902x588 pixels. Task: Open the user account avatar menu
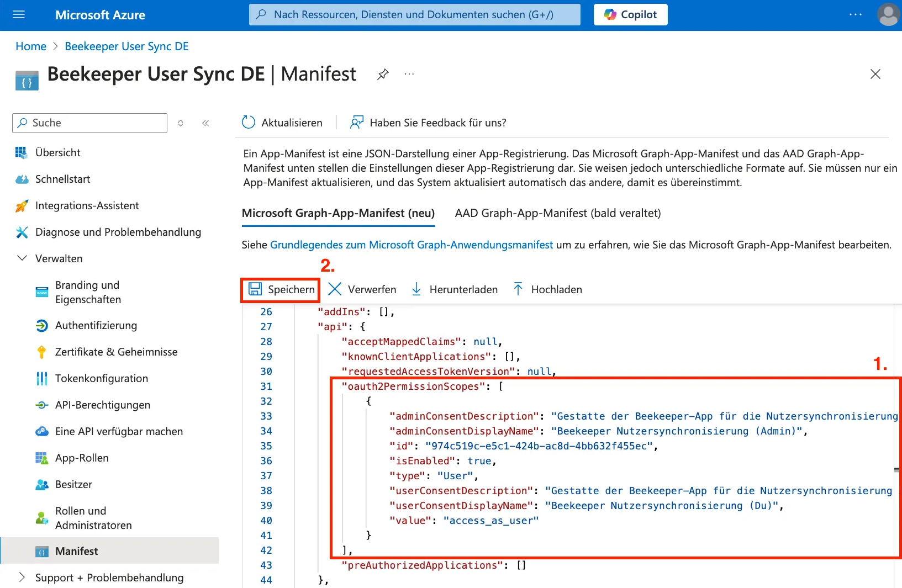[888, 15]
